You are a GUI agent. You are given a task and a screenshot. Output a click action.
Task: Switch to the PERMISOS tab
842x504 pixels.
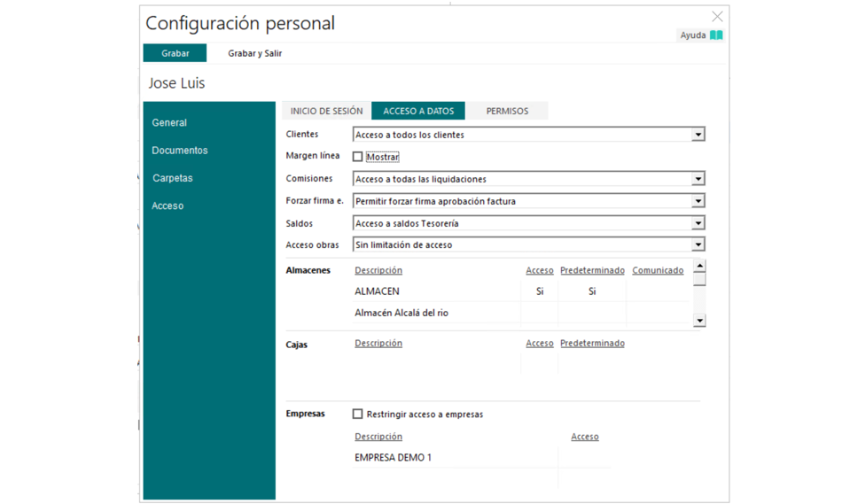507,111
